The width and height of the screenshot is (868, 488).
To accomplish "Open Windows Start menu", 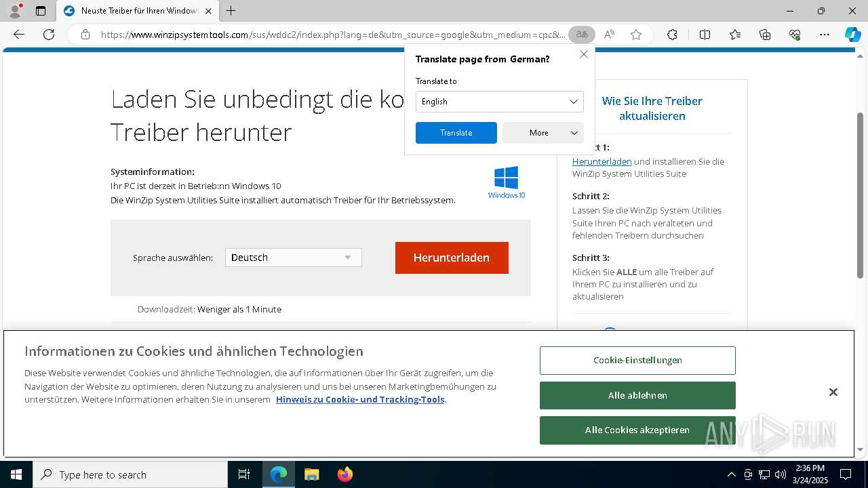I will pyautogui.click(x=16, y=474).
